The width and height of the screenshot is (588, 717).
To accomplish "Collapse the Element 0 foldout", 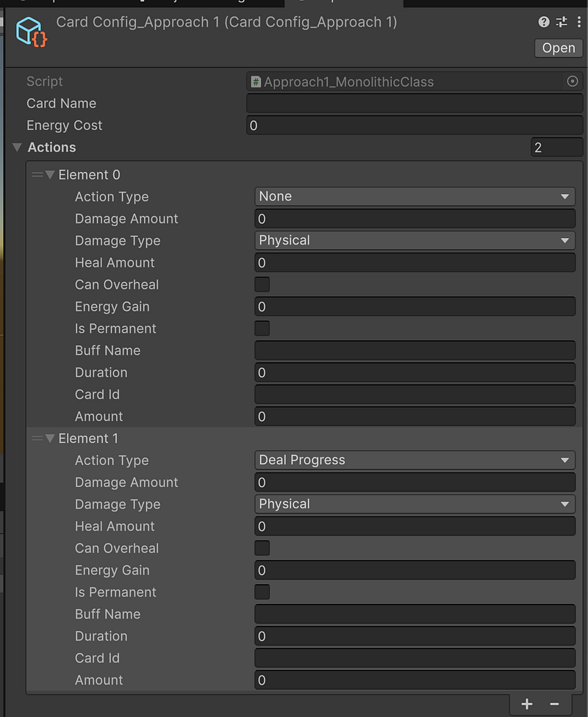I will (50, 175).
